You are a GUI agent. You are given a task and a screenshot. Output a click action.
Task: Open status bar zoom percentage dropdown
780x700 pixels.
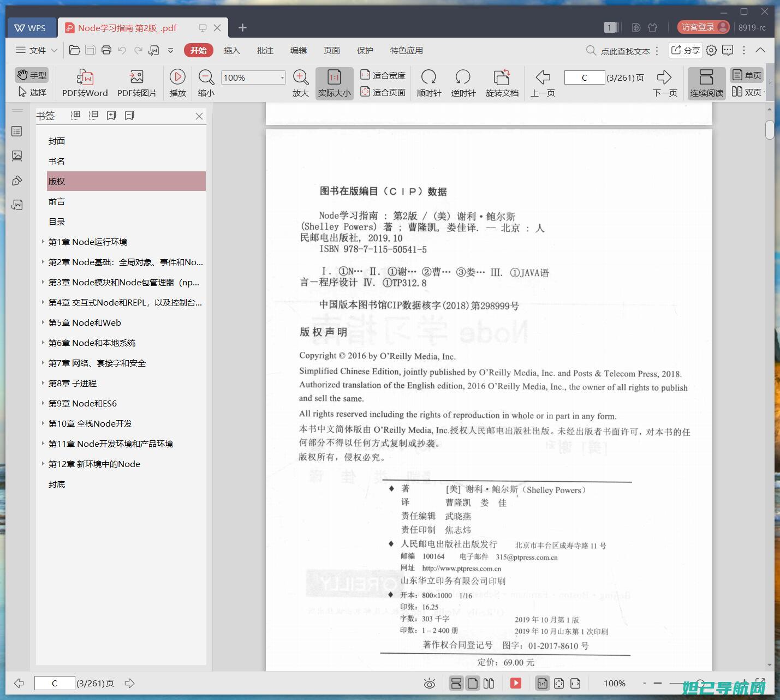[645, 683]
